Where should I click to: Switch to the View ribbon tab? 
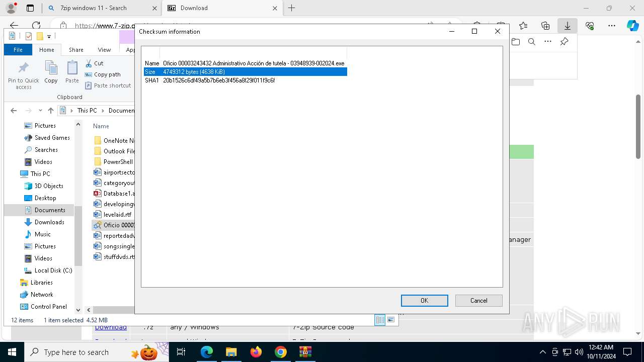[104, 50]
